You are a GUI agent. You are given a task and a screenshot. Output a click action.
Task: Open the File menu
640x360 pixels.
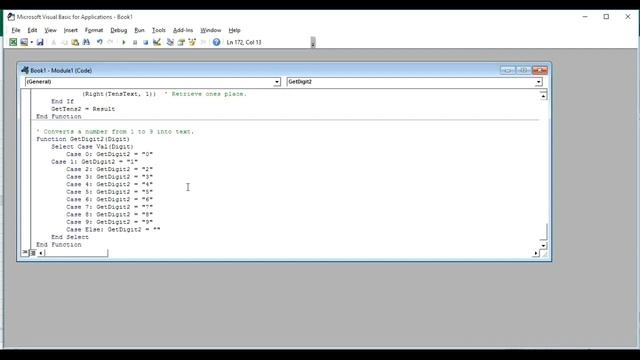coord(16,30)
